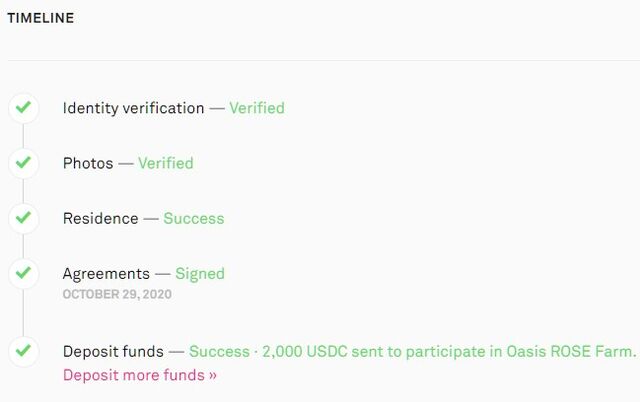Click the timeline connector between Agreements and Deposit
The width and height of the screenshot is (640, 402).
(x=23, y=313)
